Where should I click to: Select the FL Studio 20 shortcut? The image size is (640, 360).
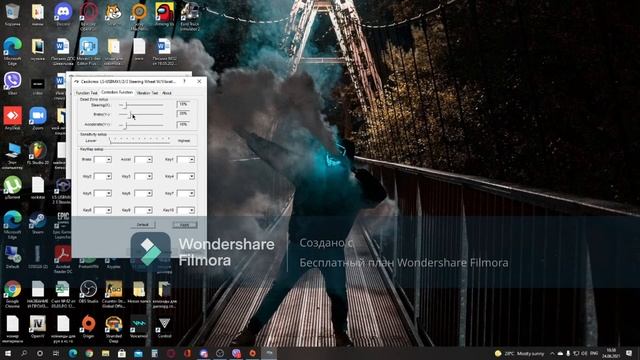click(x=38, y=153)
